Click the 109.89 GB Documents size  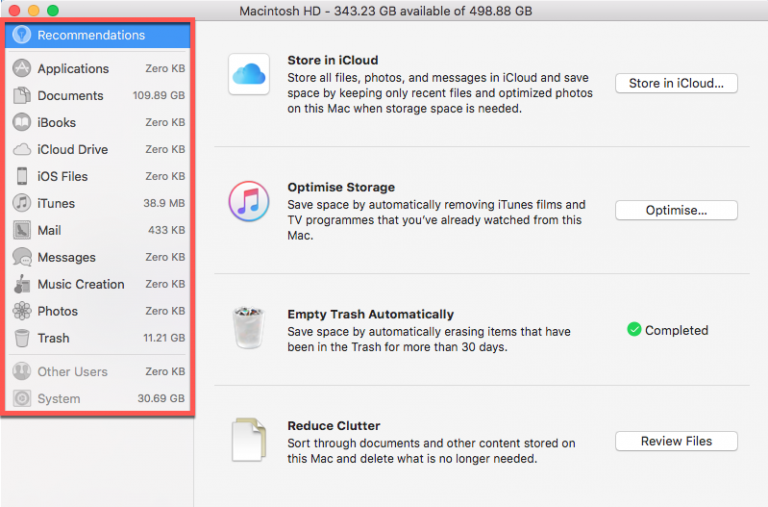159,95
